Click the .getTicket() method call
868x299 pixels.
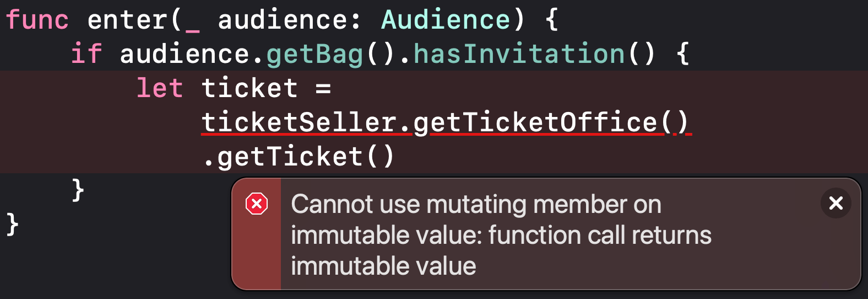[x=299, y=157]
